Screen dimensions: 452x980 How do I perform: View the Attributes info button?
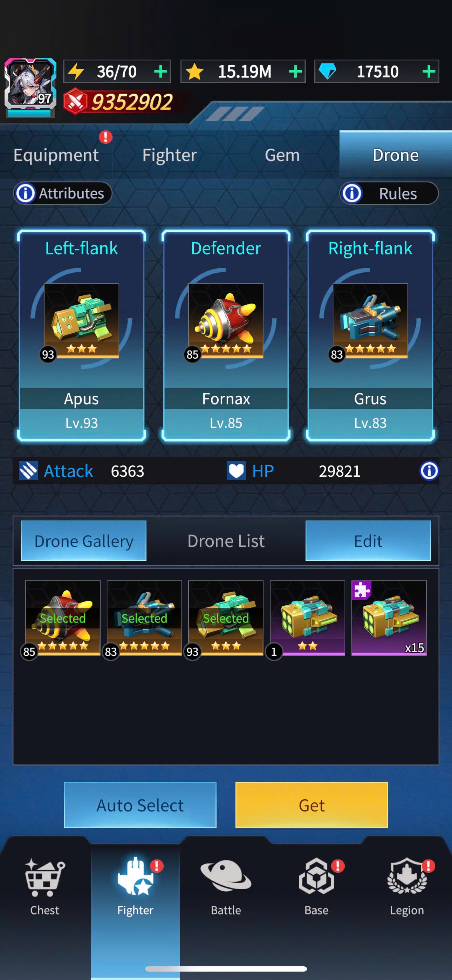pyautogui.click(x=63, y=193)
